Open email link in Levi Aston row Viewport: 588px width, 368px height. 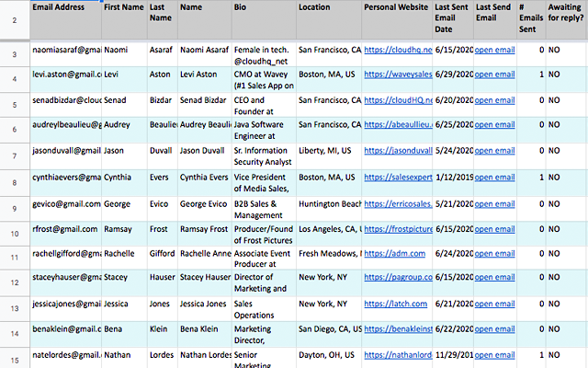(494, 75)
